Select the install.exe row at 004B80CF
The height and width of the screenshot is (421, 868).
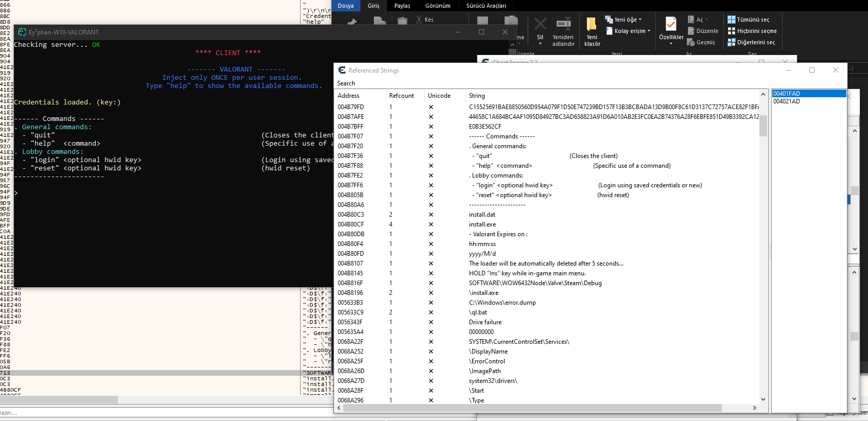[x=547, y=224]
